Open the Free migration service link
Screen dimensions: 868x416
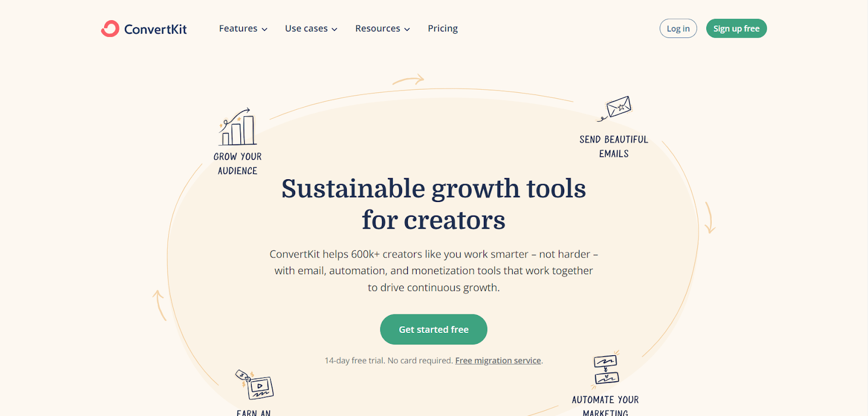tap(498, 361)
